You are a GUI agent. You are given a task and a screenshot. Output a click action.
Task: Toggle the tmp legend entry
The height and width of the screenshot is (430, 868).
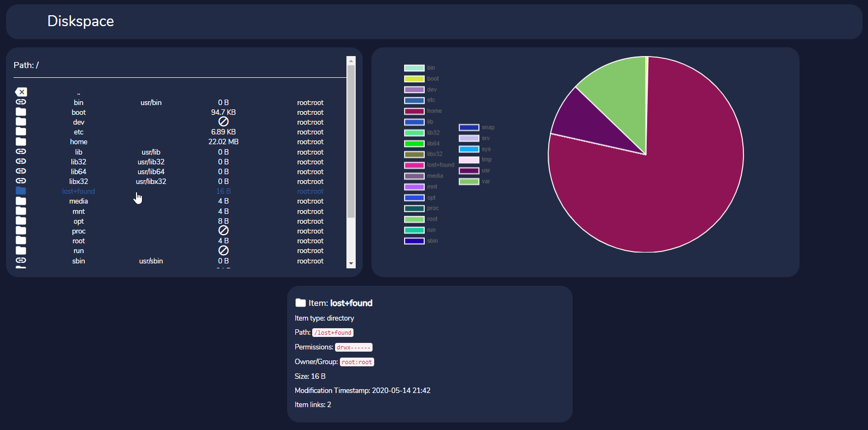point(475,159)
